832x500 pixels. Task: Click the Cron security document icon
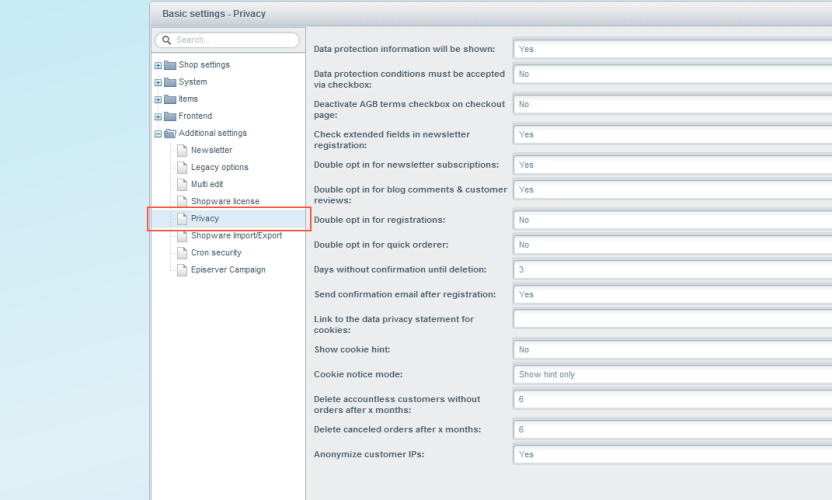coord(182,253)
